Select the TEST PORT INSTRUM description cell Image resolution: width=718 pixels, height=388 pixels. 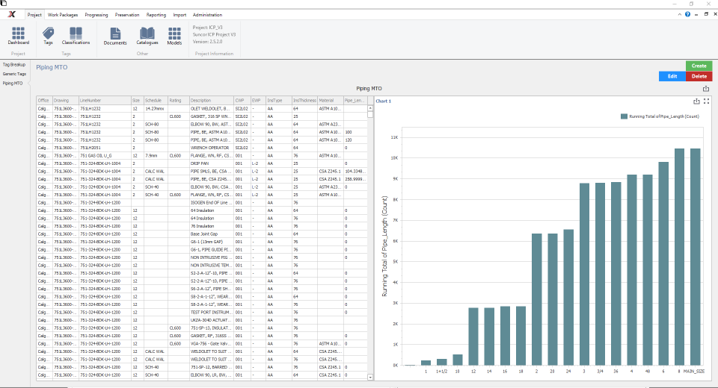pos(212,312)
